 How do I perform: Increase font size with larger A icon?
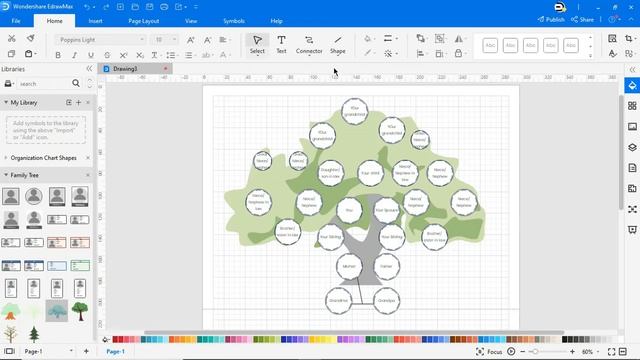point(191,40)
